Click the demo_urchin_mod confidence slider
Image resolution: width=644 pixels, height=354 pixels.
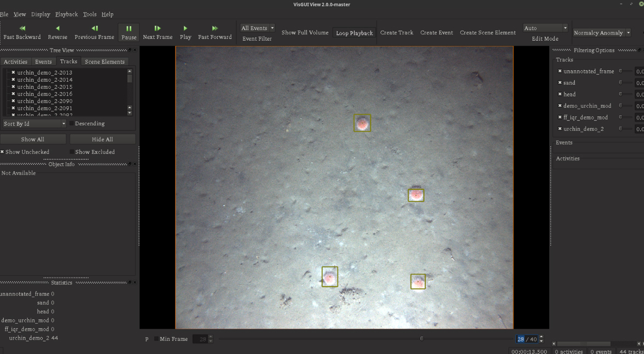pyautogui.click(x=626, y=106)
